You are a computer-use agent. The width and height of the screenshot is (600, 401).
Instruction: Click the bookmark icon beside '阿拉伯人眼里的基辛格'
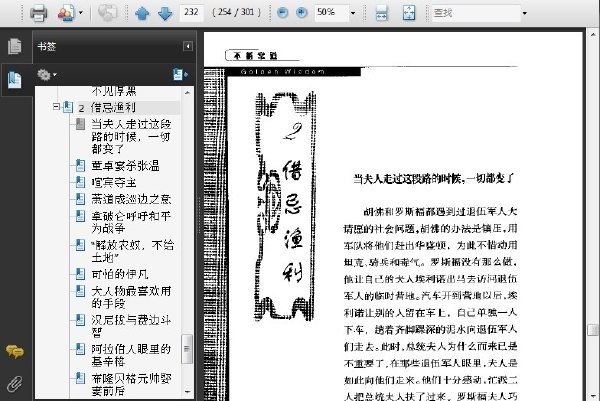[80, 349]
